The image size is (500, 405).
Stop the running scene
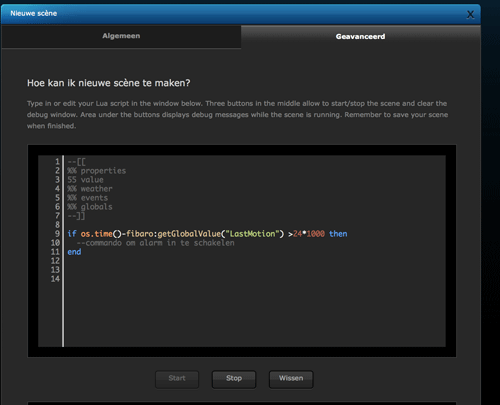point(234,379)
